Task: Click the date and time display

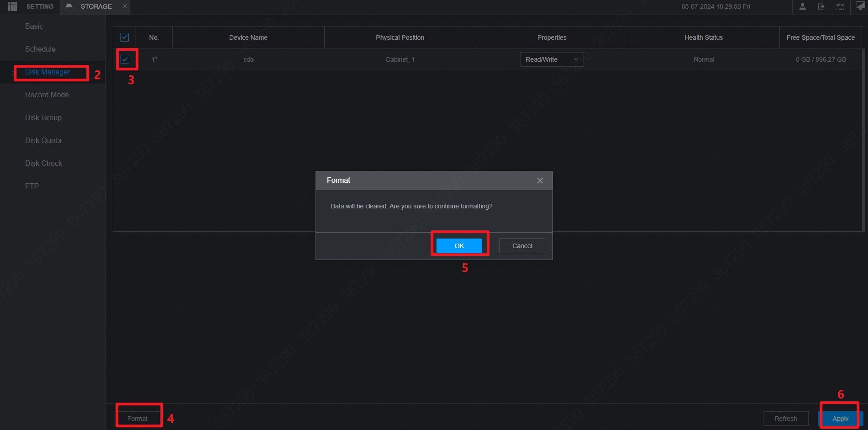Action: 715,6
